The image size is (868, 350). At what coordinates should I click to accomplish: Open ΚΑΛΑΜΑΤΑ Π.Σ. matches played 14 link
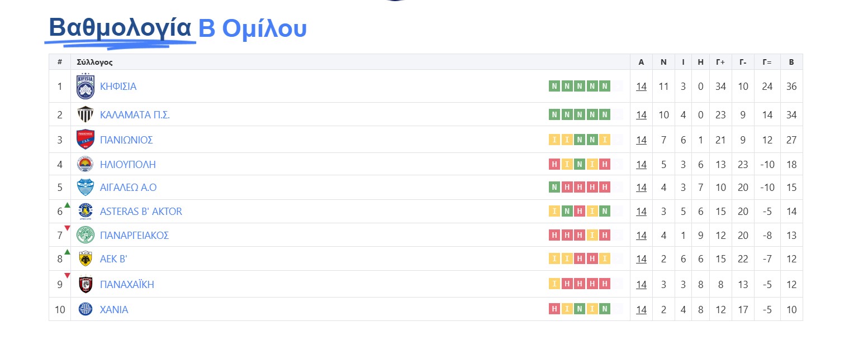pyautogui.click(x=641, y=115)
